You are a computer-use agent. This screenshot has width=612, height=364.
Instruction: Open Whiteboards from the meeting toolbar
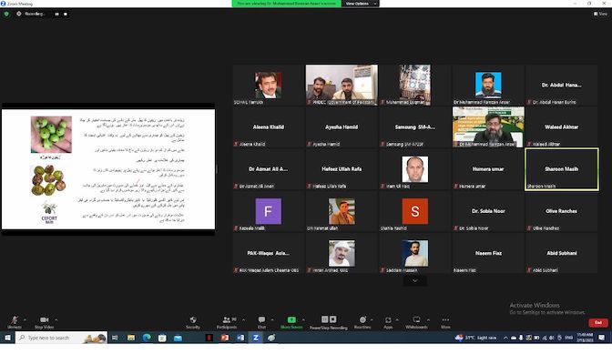coord(417,320)
